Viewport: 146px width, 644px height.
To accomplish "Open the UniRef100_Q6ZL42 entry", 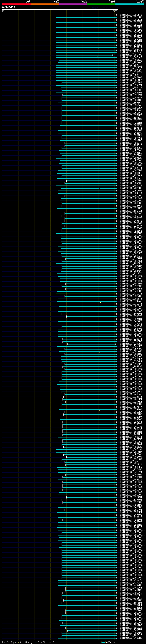I will click(x=131, y=58).
